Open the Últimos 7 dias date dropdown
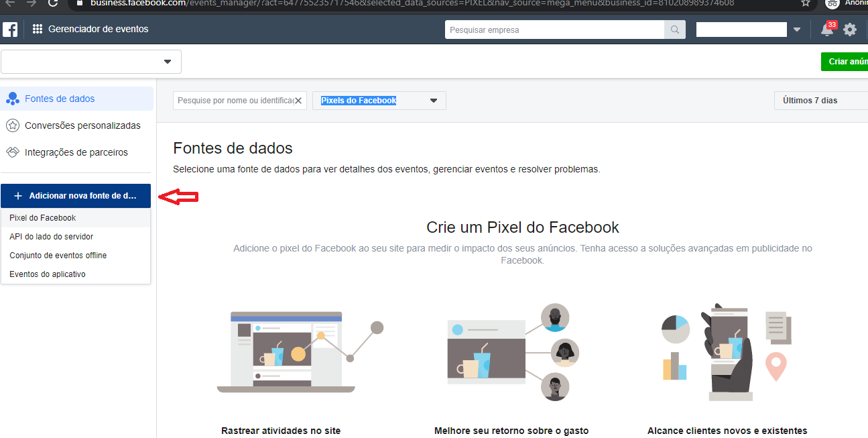Viewport: 868px width, 438px height. coord(821,101)
